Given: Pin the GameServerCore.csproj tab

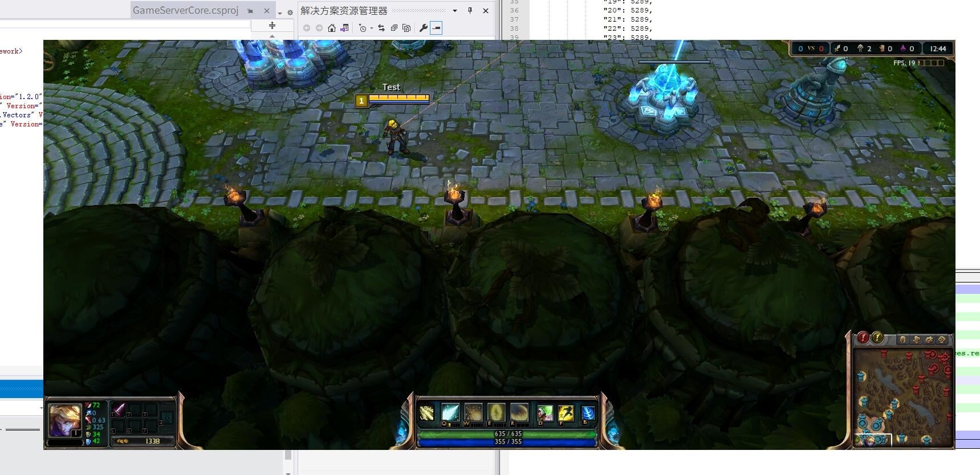Looking at the screenshot, I should [x=250, y=11].
